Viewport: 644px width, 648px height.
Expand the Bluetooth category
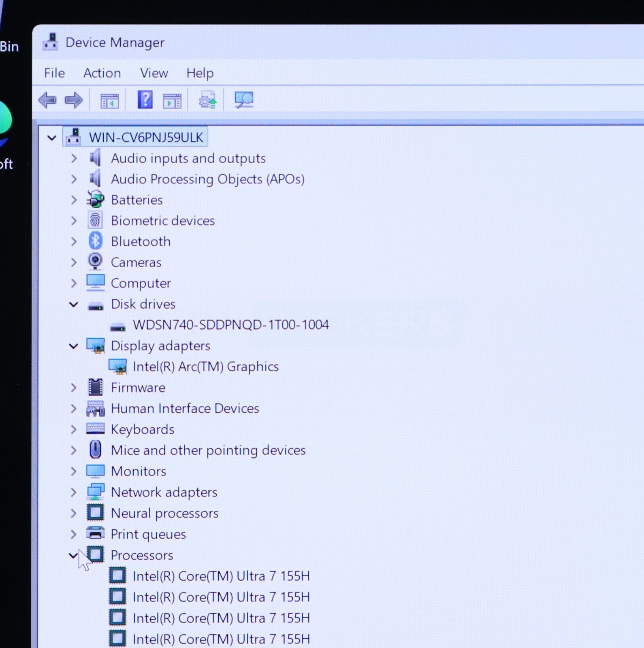tap(74, 241)
